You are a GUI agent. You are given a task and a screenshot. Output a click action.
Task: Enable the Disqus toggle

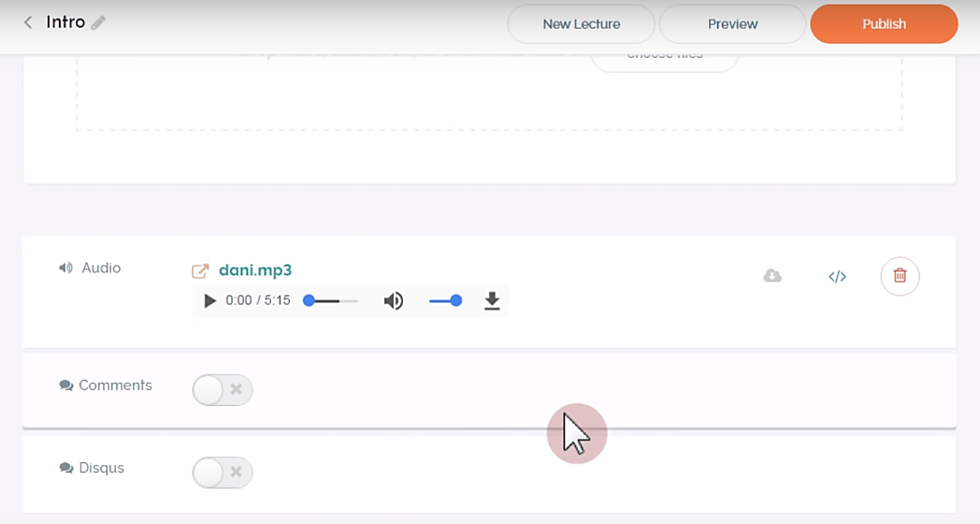pyautogui.click(x=223, y=473)
